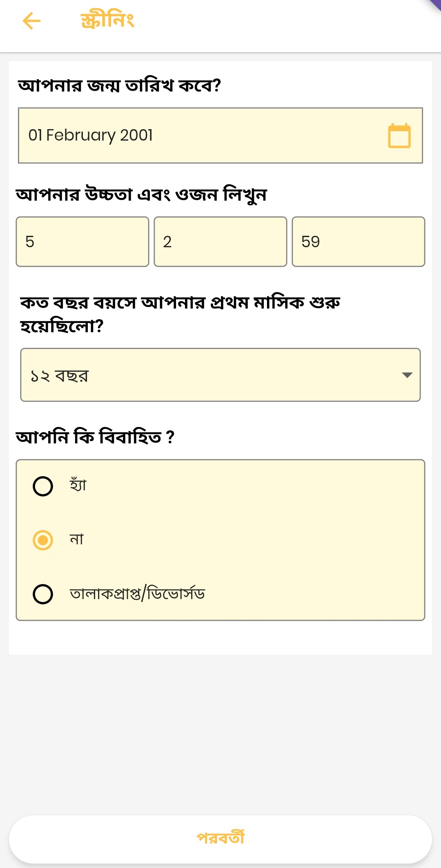This screenshot has height=868, width=441.
Task: Click the 'আপনার উচ্চতা এবং ওজন লিখুন' label
Action: pos(141,195)
